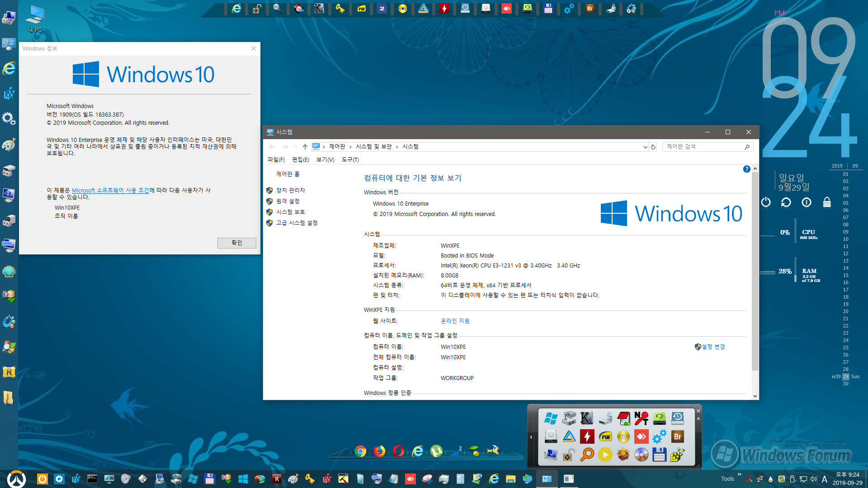Open Google Chrome from the browser dock
This screenshot has width=868, height=488.
pyautogui.click(x=360, y=451)
